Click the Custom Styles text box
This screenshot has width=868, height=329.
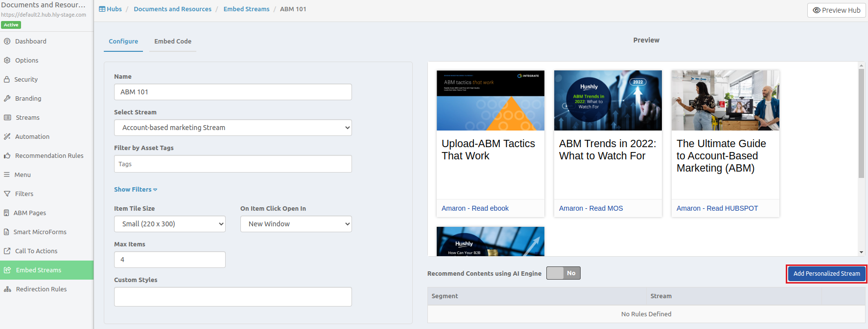[233, 297]
